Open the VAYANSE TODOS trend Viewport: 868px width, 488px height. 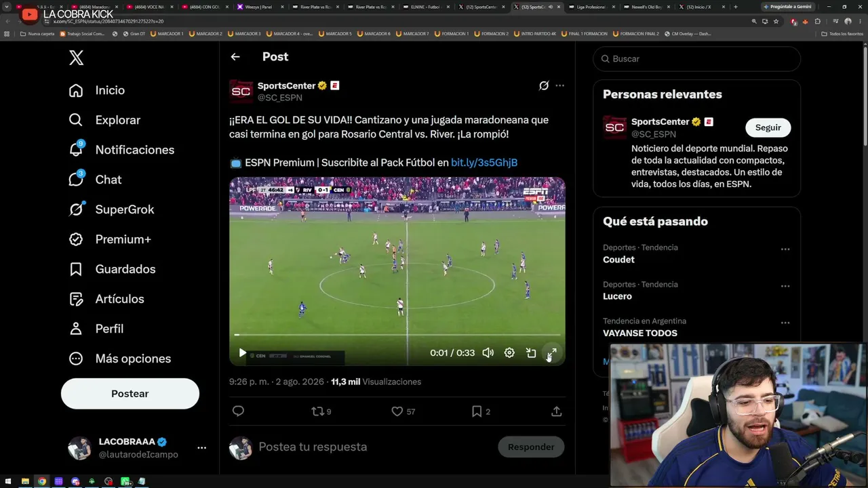click(x=640, y=333)
